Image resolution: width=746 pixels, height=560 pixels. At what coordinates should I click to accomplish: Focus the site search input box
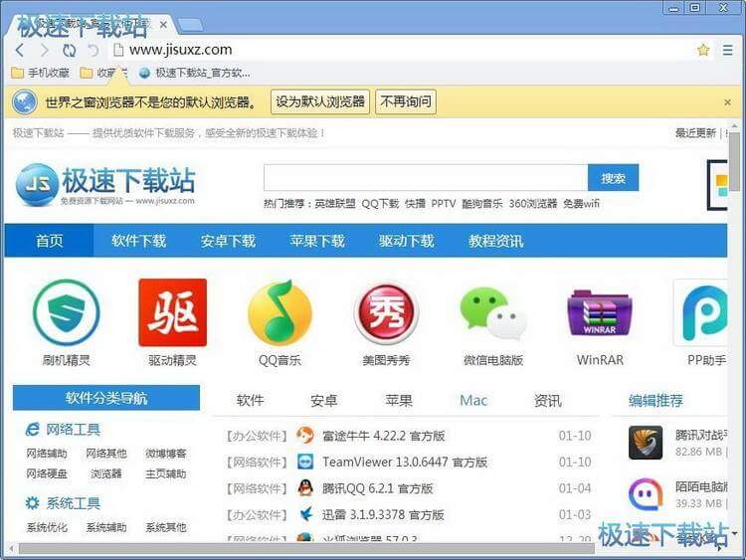[426, 178]
